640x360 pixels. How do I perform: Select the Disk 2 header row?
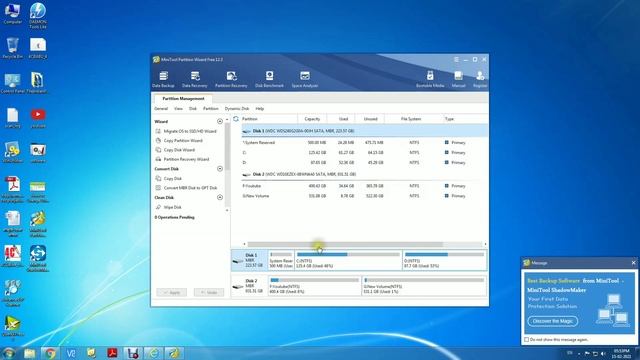point(364,174)
